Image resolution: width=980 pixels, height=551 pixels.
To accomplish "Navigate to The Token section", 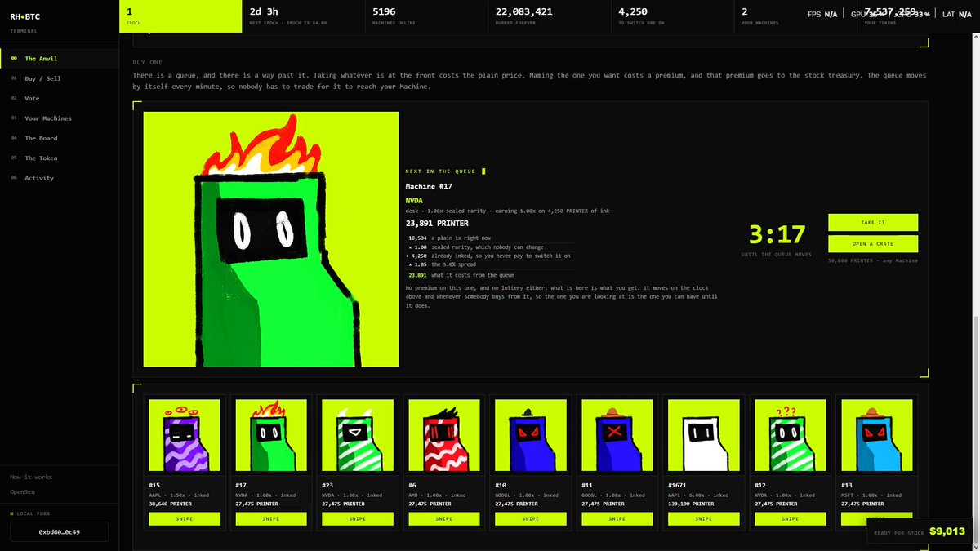I will (x=59, y=158).
